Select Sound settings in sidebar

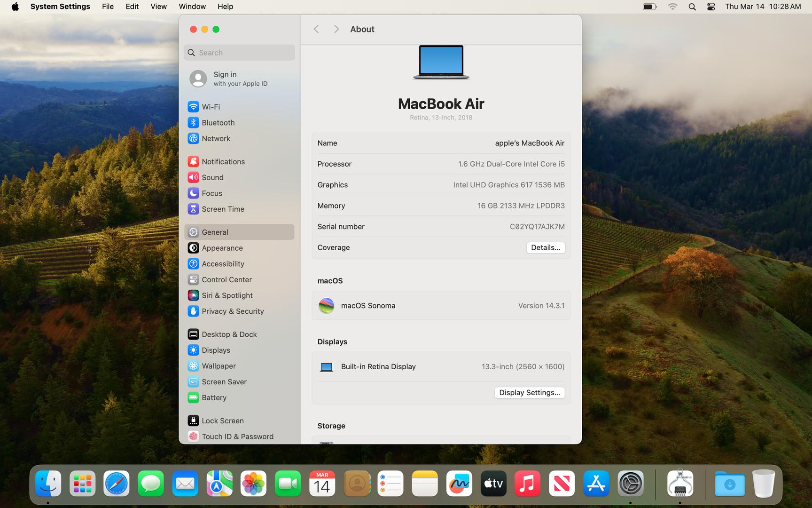point(239,177)
